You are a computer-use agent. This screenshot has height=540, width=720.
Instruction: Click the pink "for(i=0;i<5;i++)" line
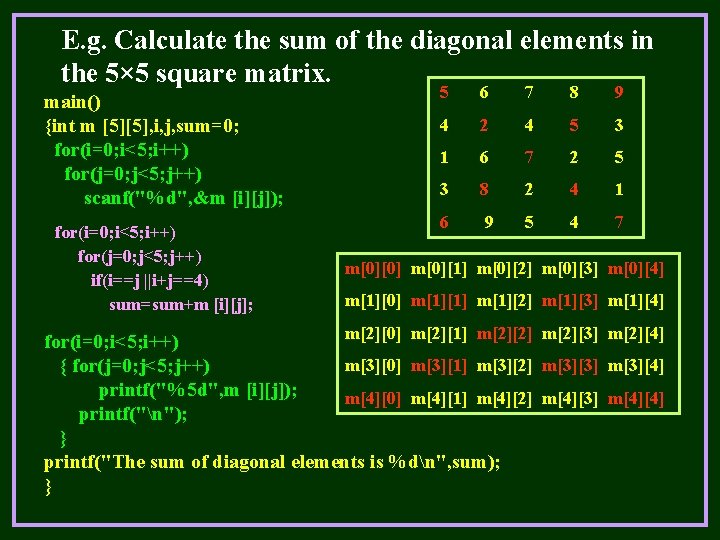click(x=115, y=233)
